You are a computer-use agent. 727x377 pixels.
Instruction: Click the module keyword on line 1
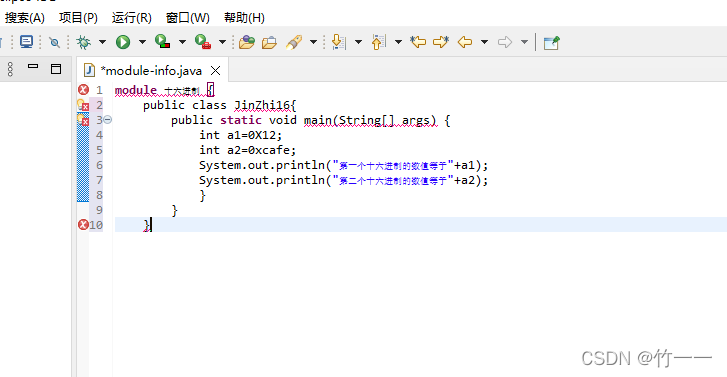point(136,90)
